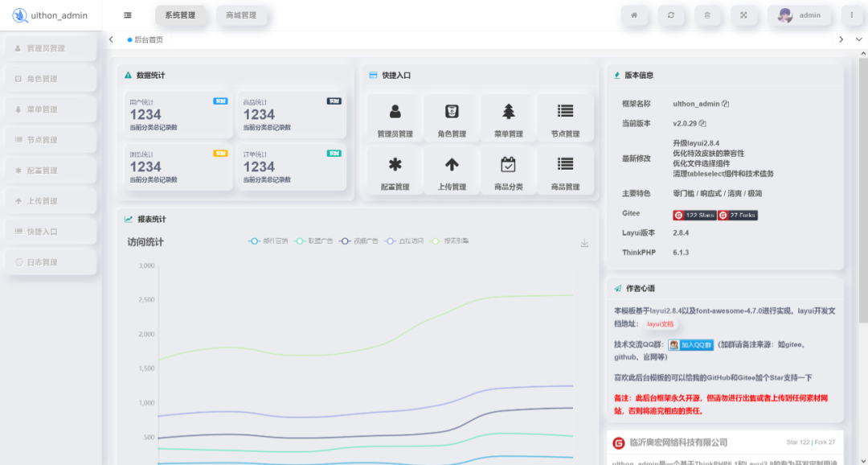The image size is (868, 465).
Task: Click the 商品管理 list icon
Action: (564, 171)
